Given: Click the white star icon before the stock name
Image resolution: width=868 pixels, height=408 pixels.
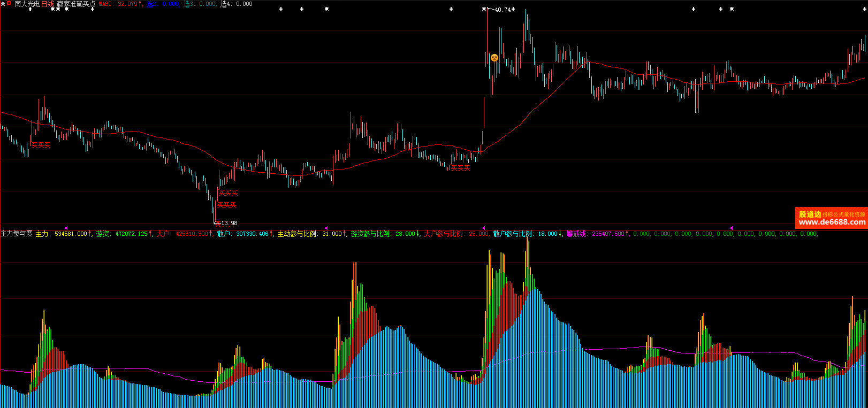Looking at the screenshot, I should (x=3, y=4).
